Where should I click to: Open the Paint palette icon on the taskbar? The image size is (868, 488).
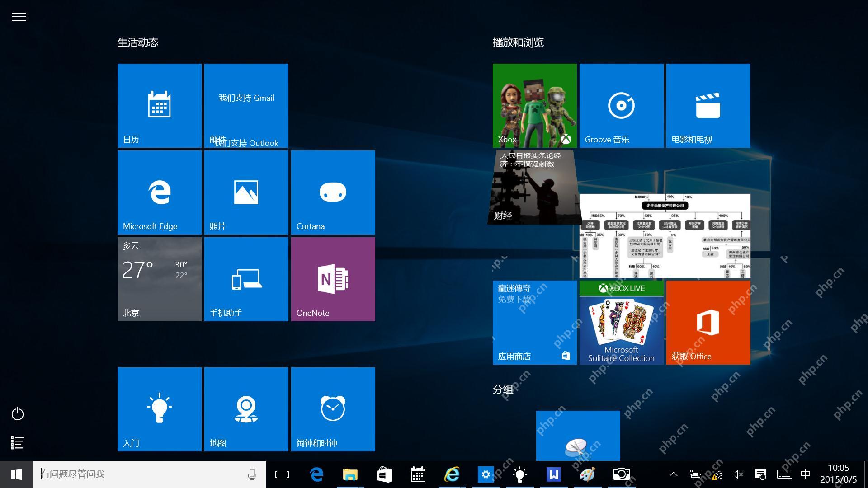click(x=588, y=474)
